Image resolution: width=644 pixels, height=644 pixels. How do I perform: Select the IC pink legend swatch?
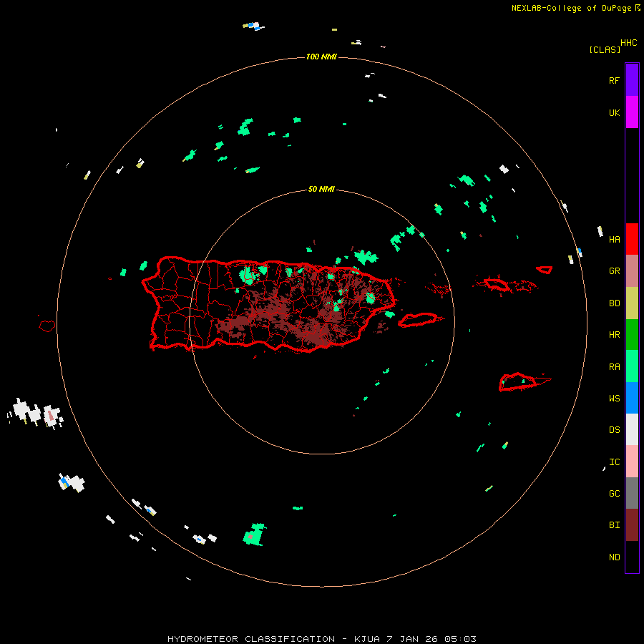tap(632, 462)
